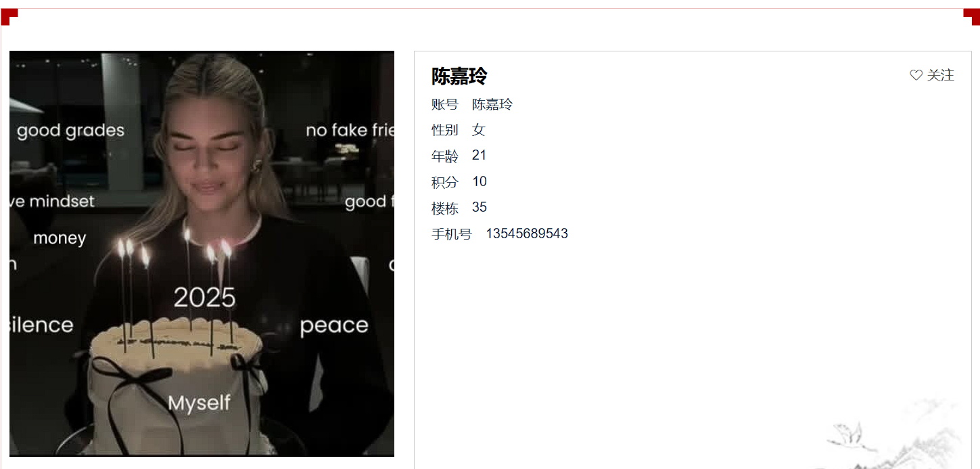Viewport: 980px width, 469px height.
Task: Click the building number 35
Action: [480, 207]
